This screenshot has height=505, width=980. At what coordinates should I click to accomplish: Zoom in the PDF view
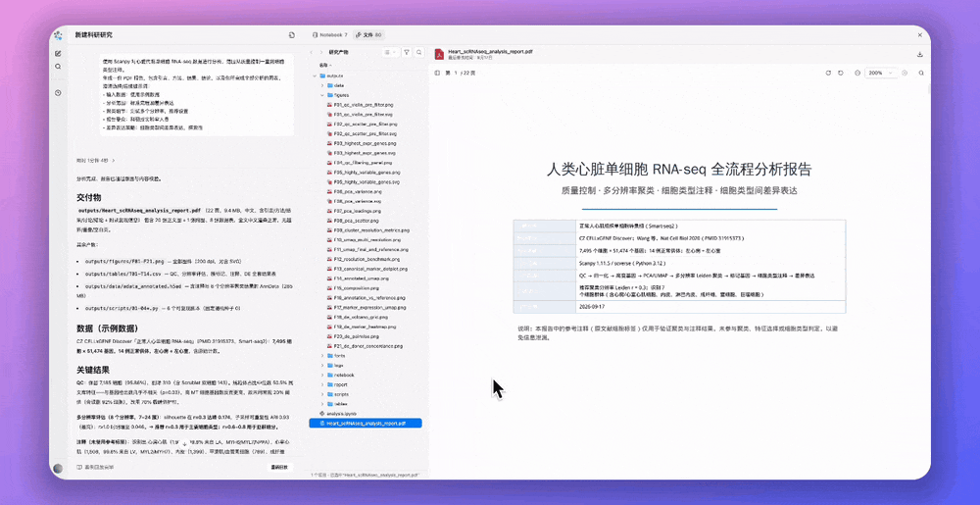pyautogui.click(x=905, y=74)
